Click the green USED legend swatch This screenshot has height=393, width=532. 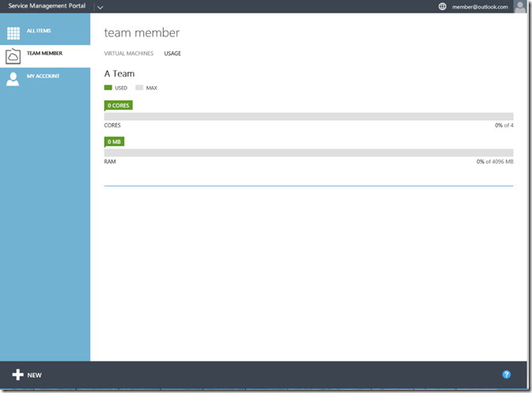[x=108, y=88]
